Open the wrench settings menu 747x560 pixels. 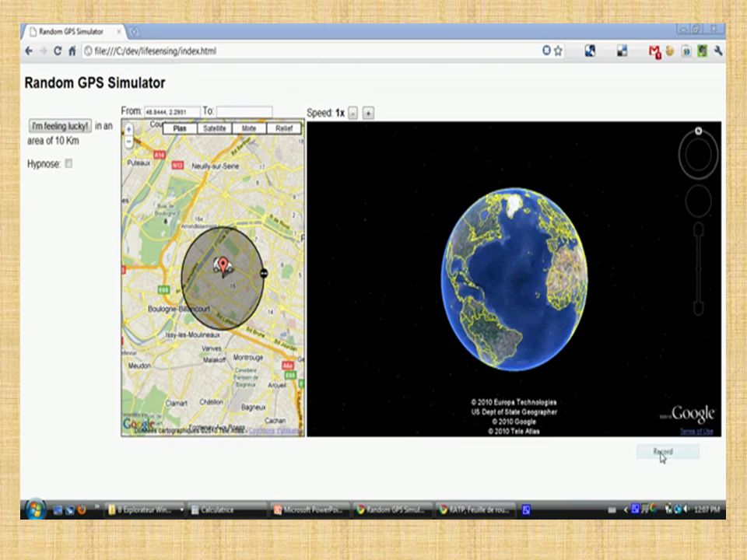(x=718, y=51)
